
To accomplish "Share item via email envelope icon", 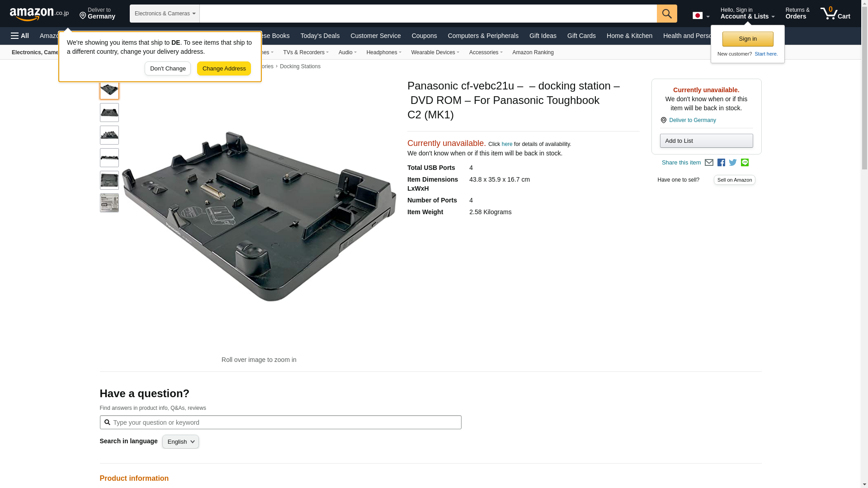I will pyautogui.click(x=709, y=163).
